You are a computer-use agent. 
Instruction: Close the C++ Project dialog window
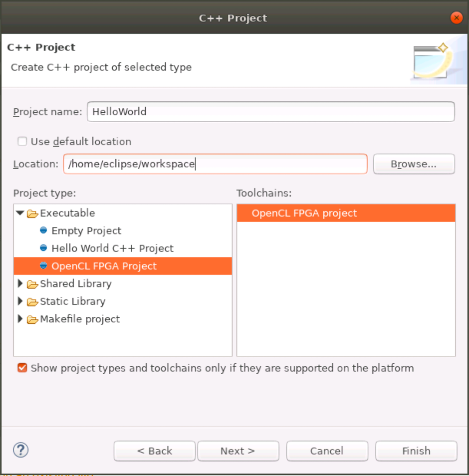tap(456, 18)
